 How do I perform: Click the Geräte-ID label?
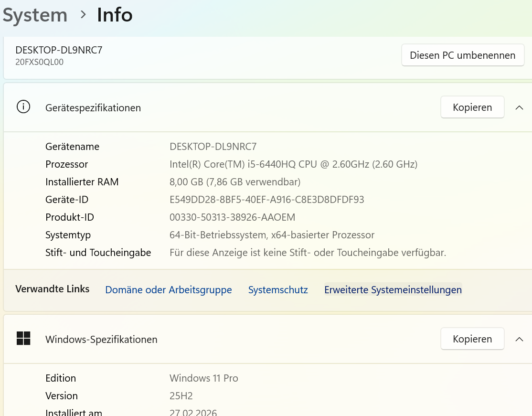[67, 200]
